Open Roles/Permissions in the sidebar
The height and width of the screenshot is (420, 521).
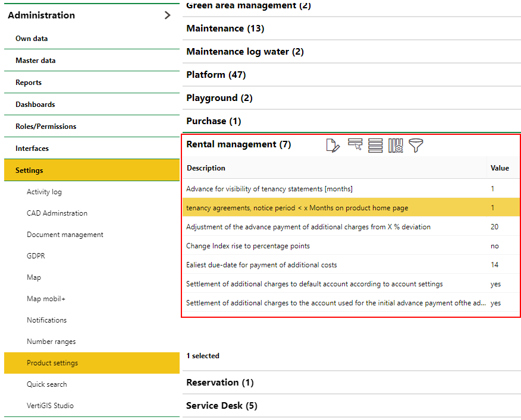coord(46,127)
